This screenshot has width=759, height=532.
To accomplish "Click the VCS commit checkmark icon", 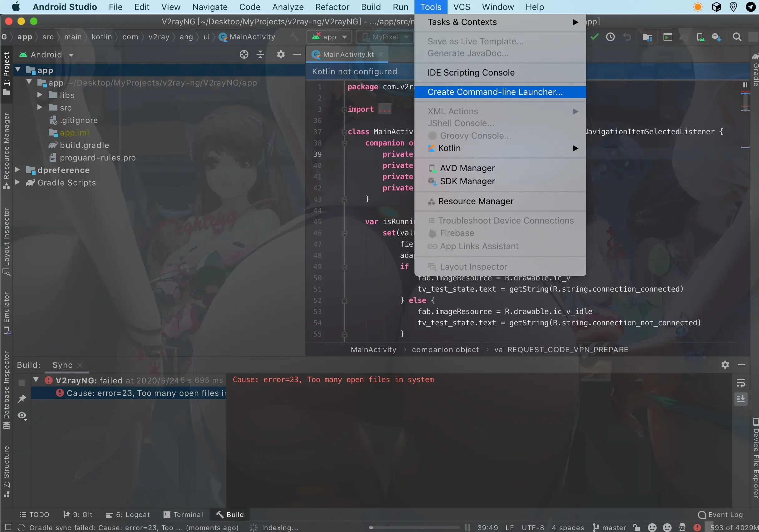I will pos(595,37).
